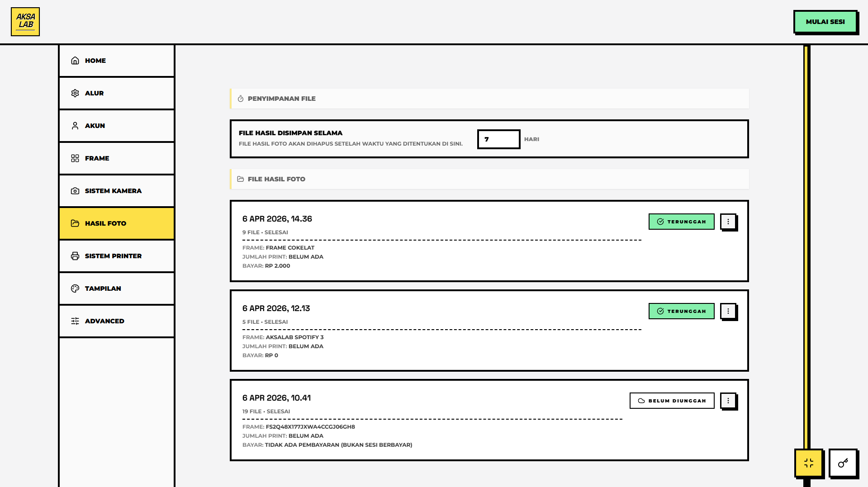Click the key icon button

click(x=843, y=463)
